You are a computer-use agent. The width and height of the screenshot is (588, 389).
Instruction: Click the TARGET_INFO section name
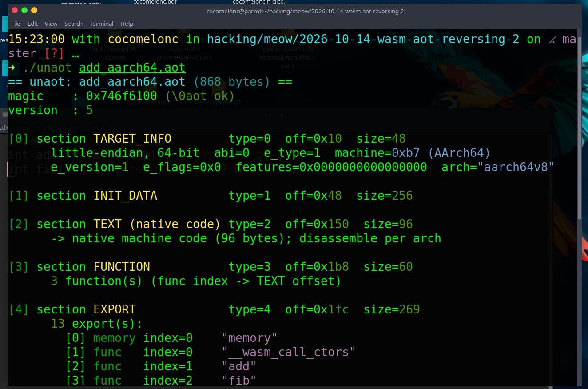[x=132, y=139]
